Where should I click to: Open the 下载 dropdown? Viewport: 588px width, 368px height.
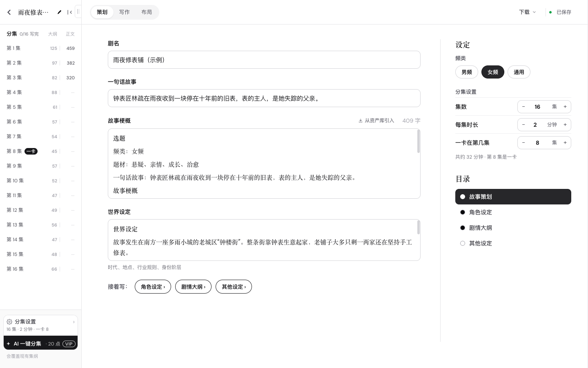pos(528,12)
